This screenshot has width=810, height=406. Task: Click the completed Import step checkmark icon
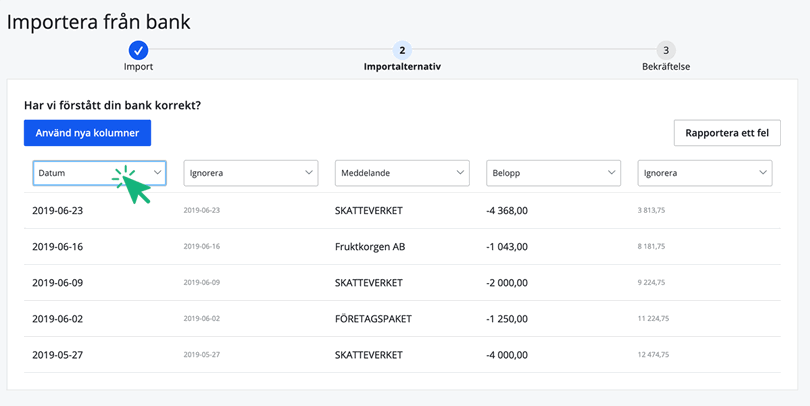point(138,50)
